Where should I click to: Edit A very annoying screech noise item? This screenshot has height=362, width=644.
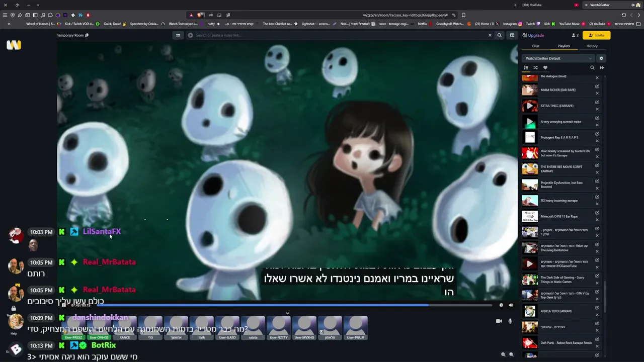point(597,118)
